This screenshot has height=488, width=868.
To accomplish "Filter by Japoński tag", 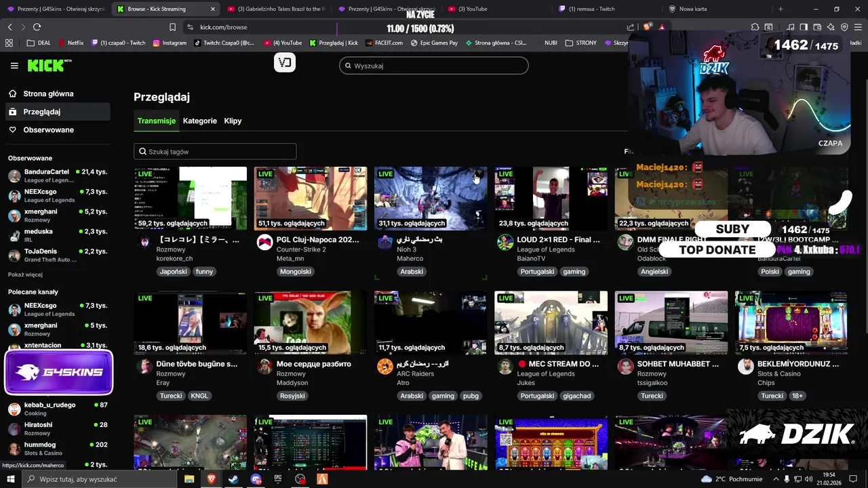I will (174, 271).
